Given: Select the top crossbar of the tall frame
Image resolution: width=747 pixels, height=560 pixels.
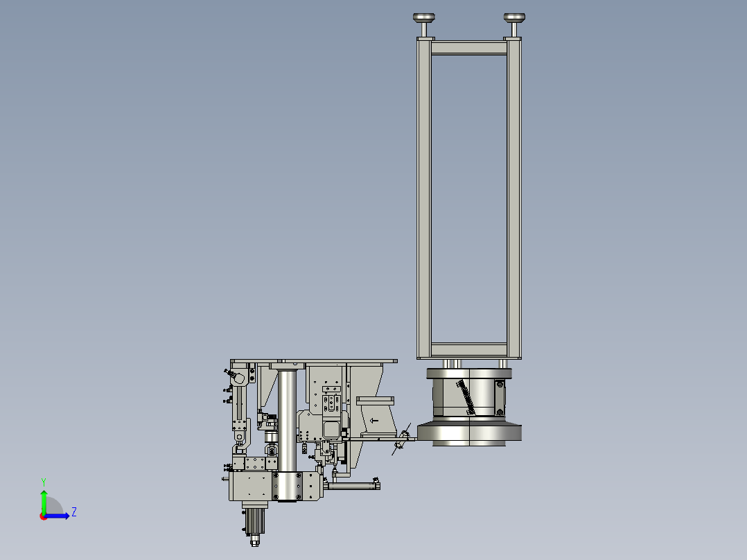Looking at the screenshot, I should [x=468, y=48].
